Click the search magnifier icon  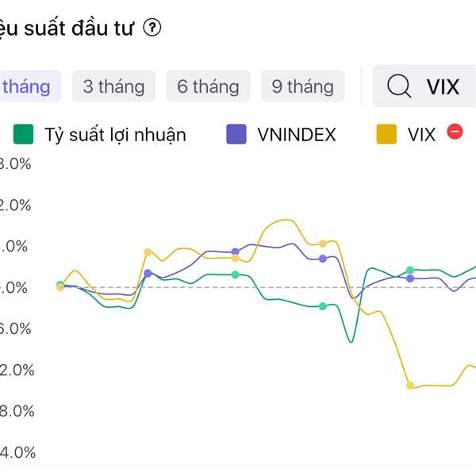pyautogui.click(x=399, y=86)
